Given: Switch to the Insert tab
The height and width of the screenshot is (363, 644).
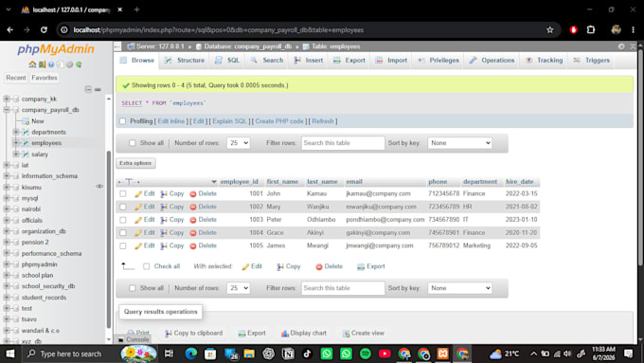Looking at the screenshot, I should tap(309, 61).
